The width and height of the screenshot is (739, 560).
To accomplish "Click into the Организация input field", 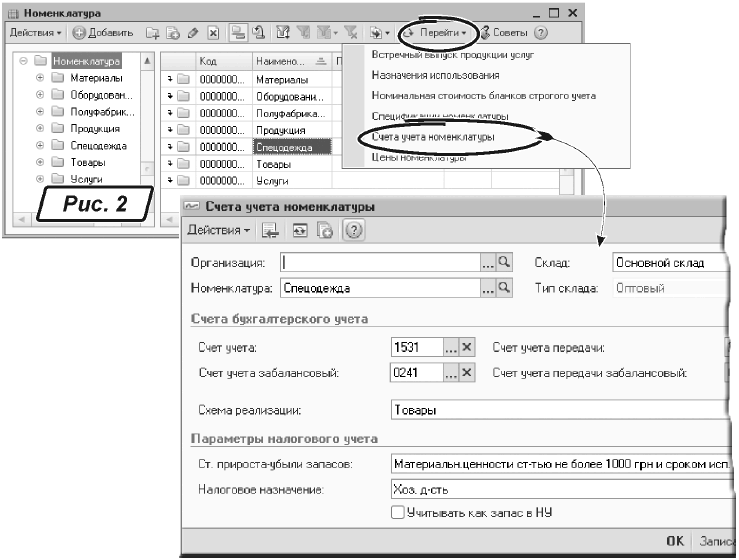I will click(380, 263).
